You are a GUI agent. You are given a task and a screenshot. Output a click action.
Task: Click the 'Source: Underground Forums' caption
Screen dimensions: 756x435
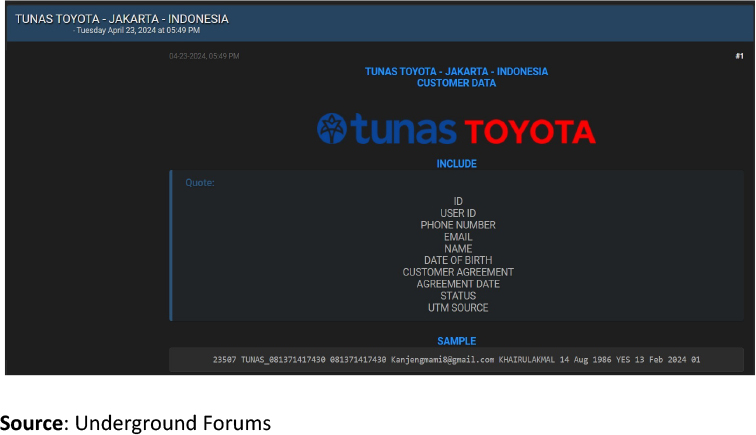coord(135,423)
